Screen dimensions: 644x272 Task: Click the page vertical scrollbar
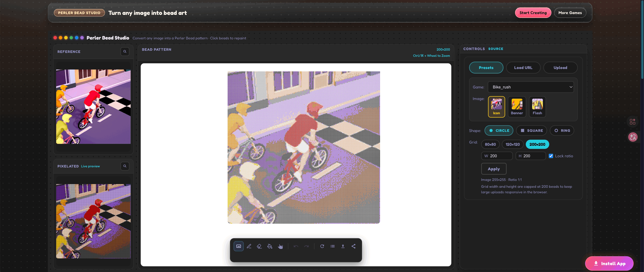[642, 40]
